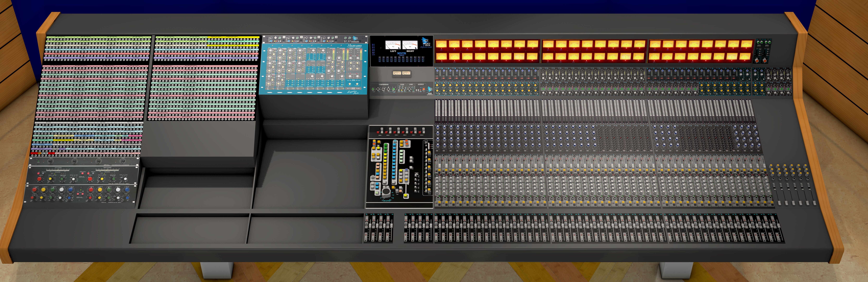Click the STUDIO knob in center section
The height and width of the screenshot is (282, 868).
click(373, 177)
